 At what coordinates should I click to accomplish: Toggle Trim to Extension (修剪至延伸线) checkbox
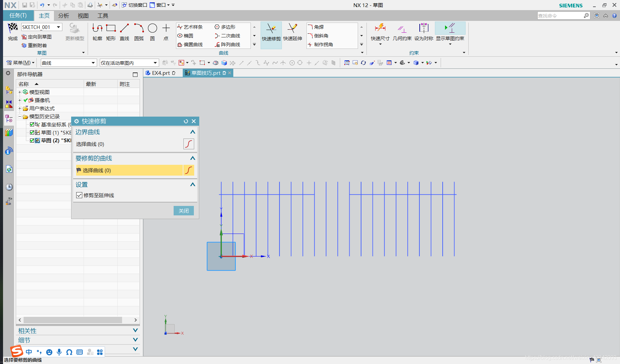(x=79, y=195)
